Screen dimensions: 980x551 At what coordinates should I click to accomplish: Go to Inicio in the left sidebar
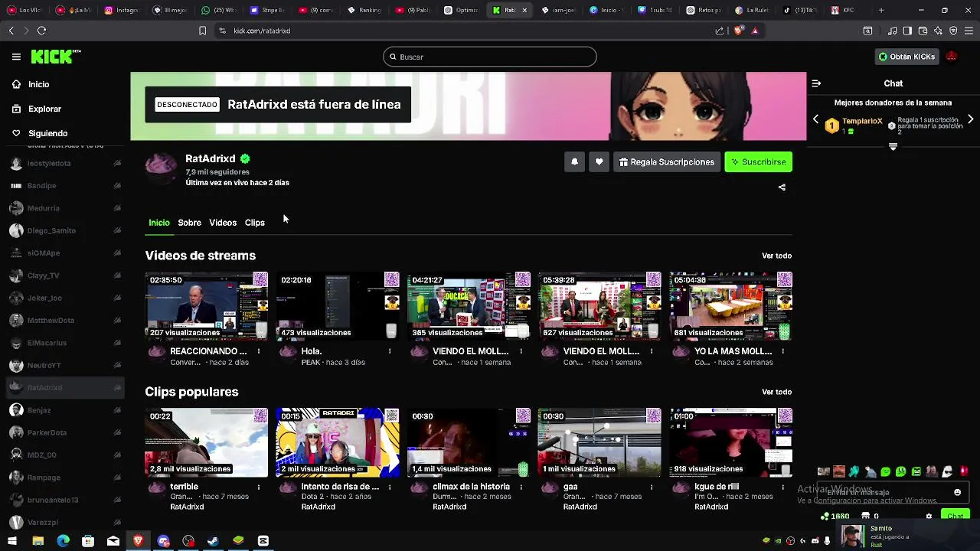pyautogui.click(x=38, y=84)
